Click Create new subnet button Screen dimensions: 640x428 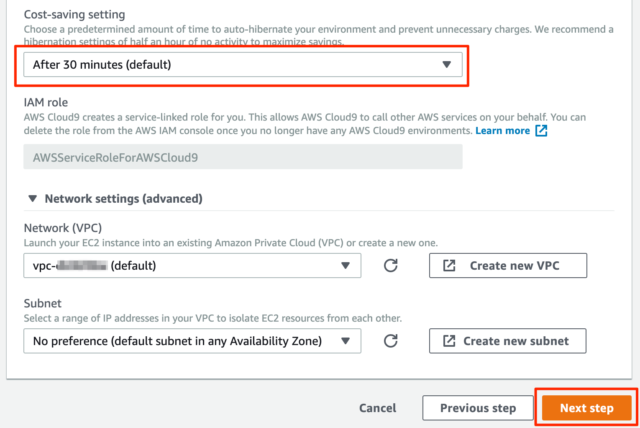[507, 341]
